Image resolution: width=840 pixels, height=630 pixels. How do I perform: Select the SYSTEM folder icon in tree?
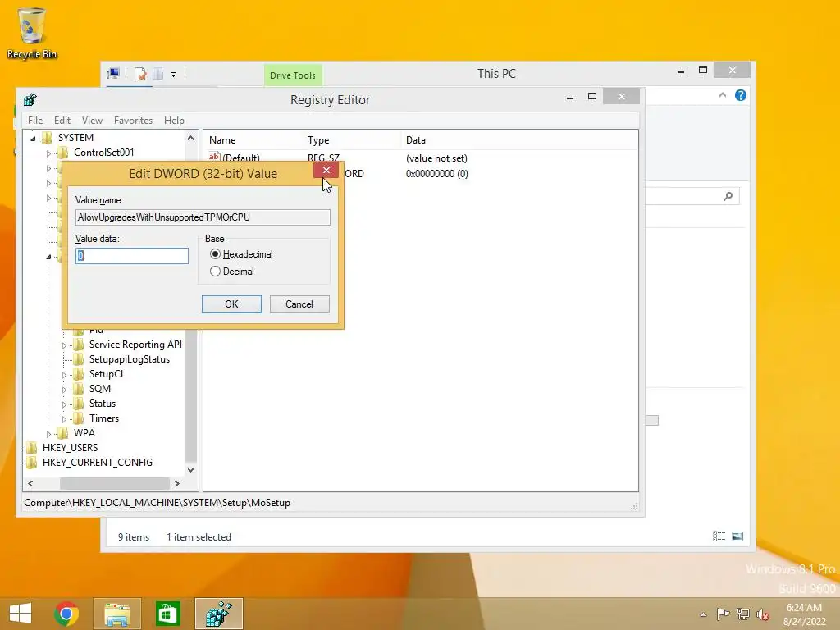(47, 138)
